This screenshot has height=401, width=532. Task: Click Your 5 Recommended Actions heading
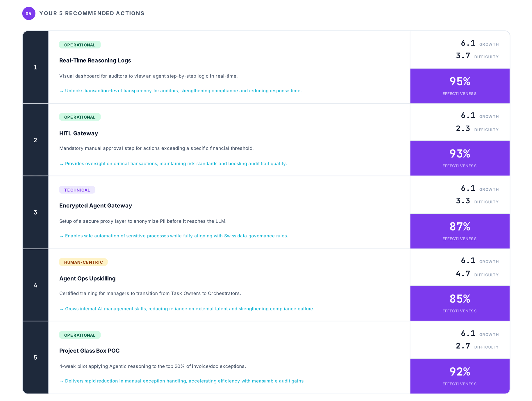pos(92,13)
